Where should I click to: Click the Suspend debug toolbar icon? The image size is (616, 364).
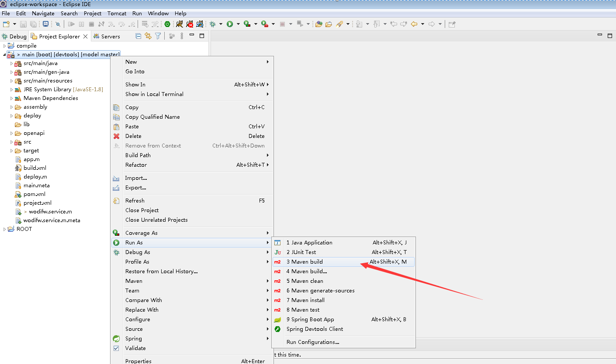[81, 24]
